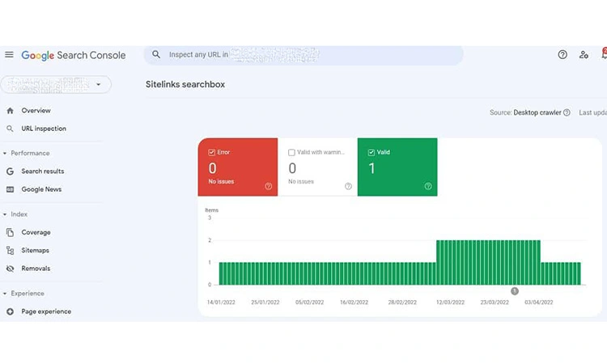Click the 28/02/2022 axis date label
The width and height of the screenshot is (607, 364).
pos(402,302)
